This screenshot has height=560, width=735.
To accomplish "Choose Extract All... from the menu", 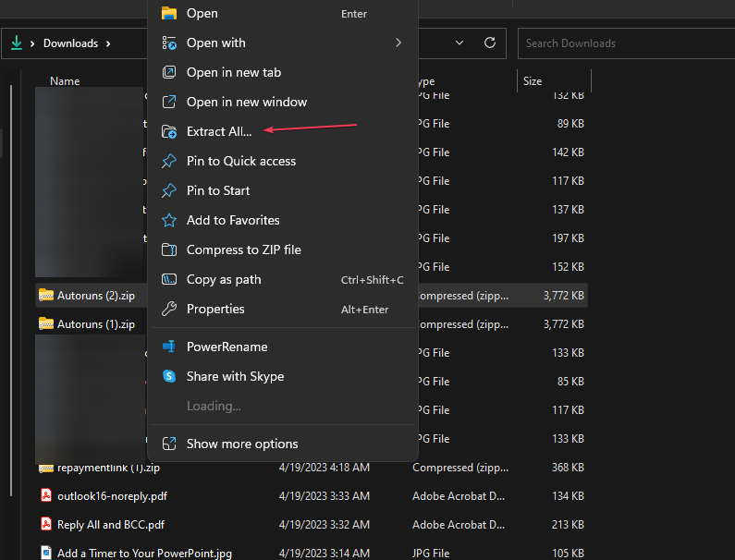I will pos(283,131).
